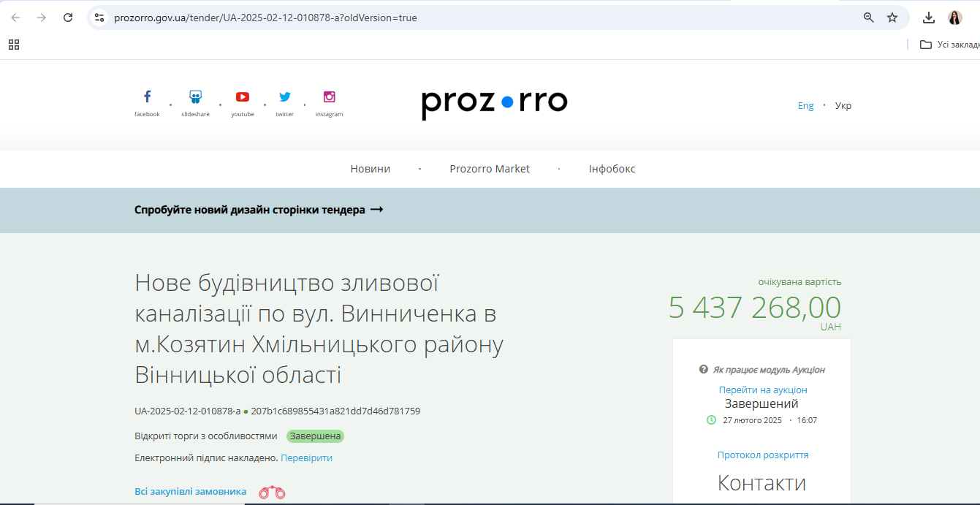
Task: Click the binoculars icon near Всі закупівлі замовника
Action: [272, 492]
